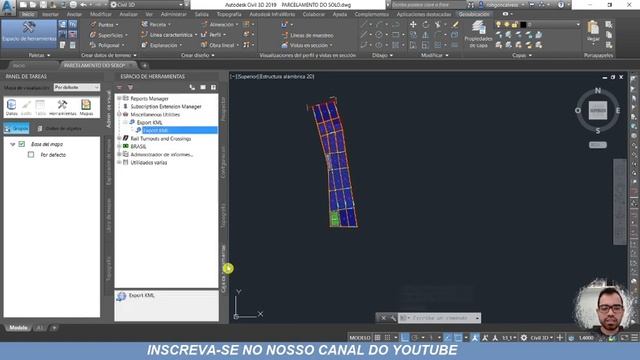Expand the Modificar panel dropdown

[435, 55]
